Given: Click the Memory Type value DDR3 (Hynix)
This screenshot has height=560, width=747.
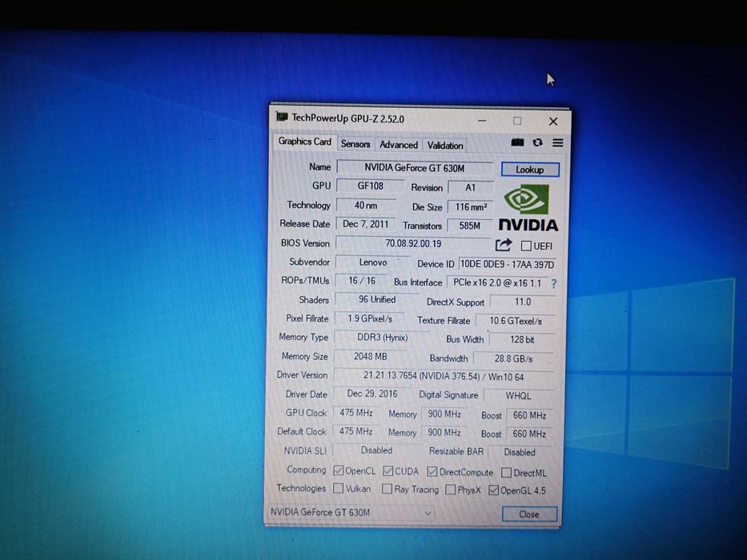Looking at the screenshot, I should 382,338.
